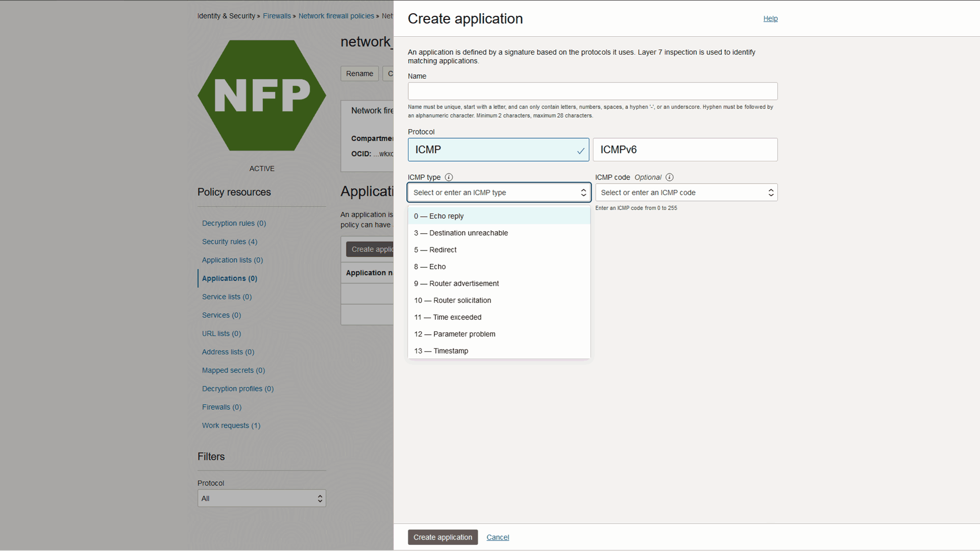Click the Cancel link

click(498, 537)
